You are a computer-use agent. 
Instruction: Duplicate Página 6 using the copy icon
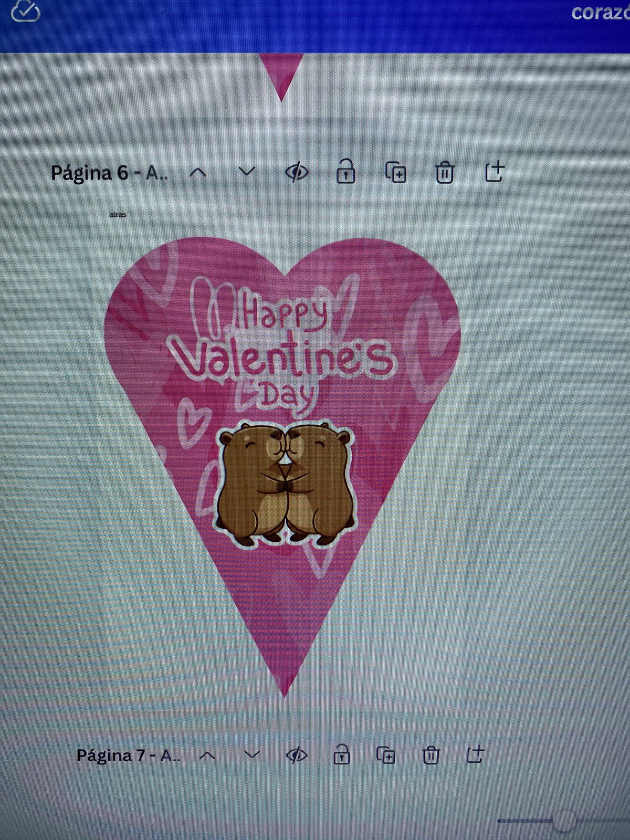tap(396, 172)
